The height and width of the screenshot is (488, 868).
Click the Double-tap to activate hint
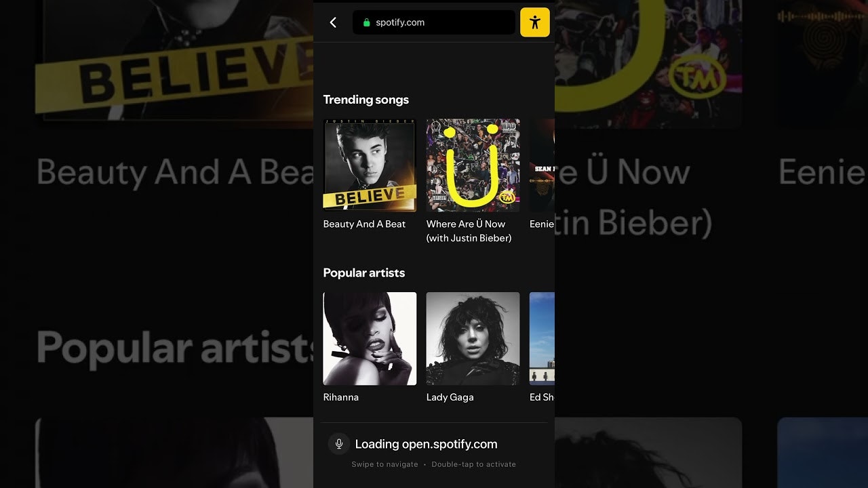(474, 464)
